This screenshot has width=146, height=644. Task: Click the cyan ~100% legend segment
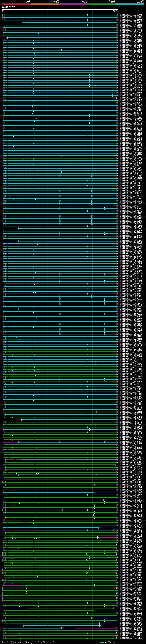coord(130,4)
